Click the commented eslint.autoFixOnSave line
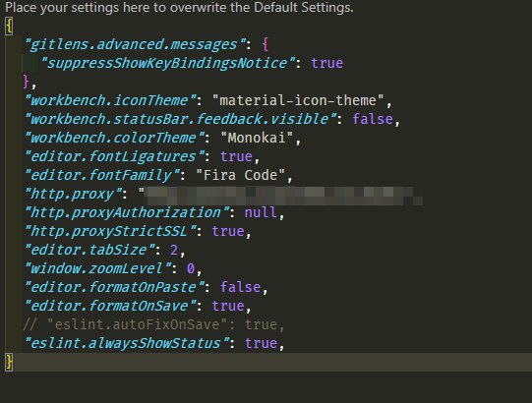The width and height of the screenshot is (532, 403). click(x=153, y=324)
